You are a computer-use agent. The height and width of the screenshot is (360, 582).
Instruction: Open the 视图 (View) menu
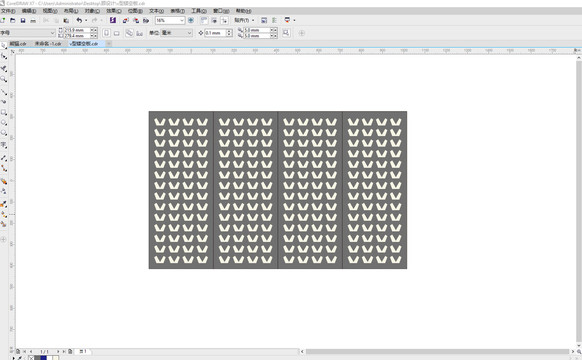click(x=50, y=11)
